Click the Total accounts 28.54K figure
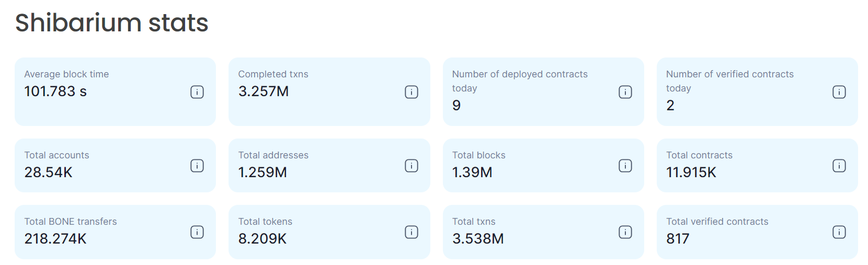 pyautogui.click(x=48, y=172)
